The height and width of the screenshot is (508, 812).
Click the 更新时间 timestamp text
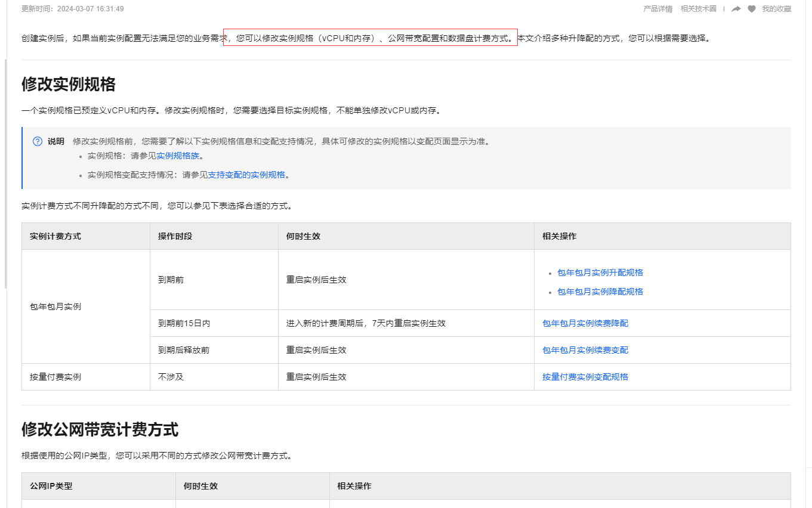point(73,9)
